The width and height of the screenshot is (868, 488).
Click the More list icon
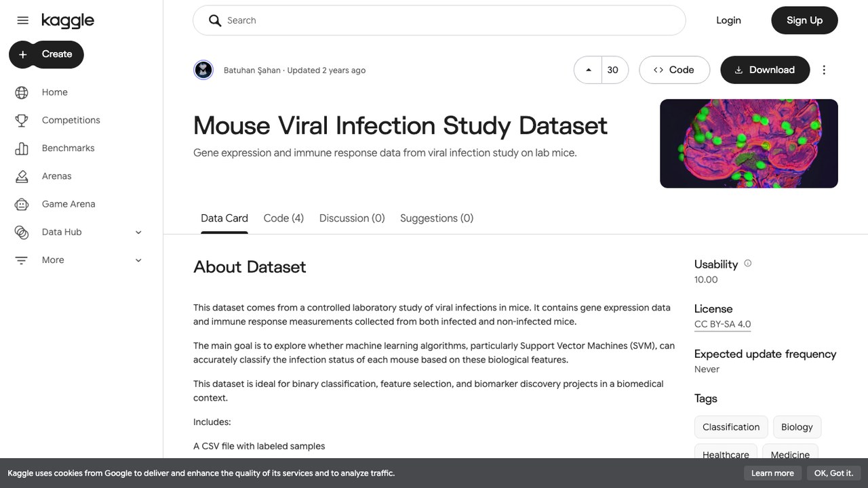click(22, 260)
